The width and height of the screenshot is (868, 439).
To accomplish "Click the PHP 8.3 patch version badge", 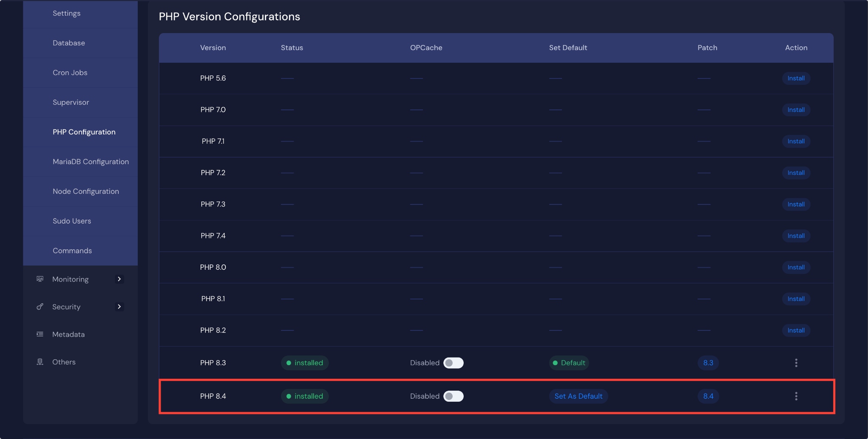I will pos(708,363).
